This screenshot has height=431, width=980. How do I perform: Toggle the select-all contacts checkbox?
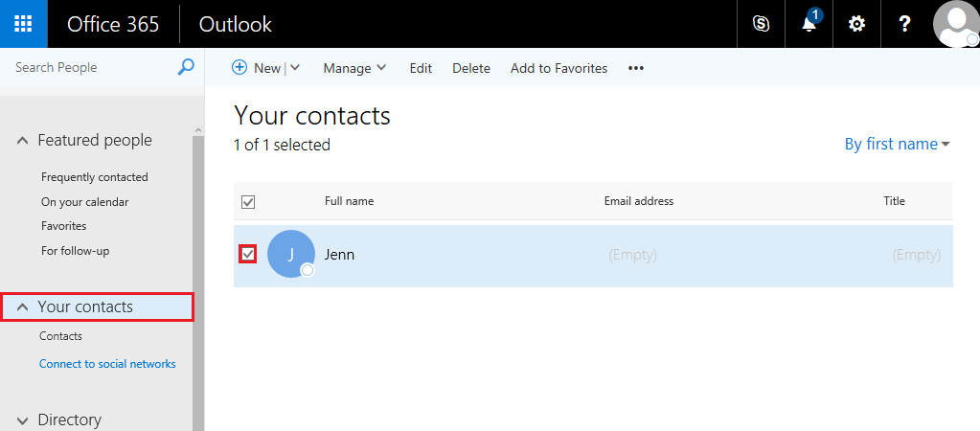click(248, 201)
